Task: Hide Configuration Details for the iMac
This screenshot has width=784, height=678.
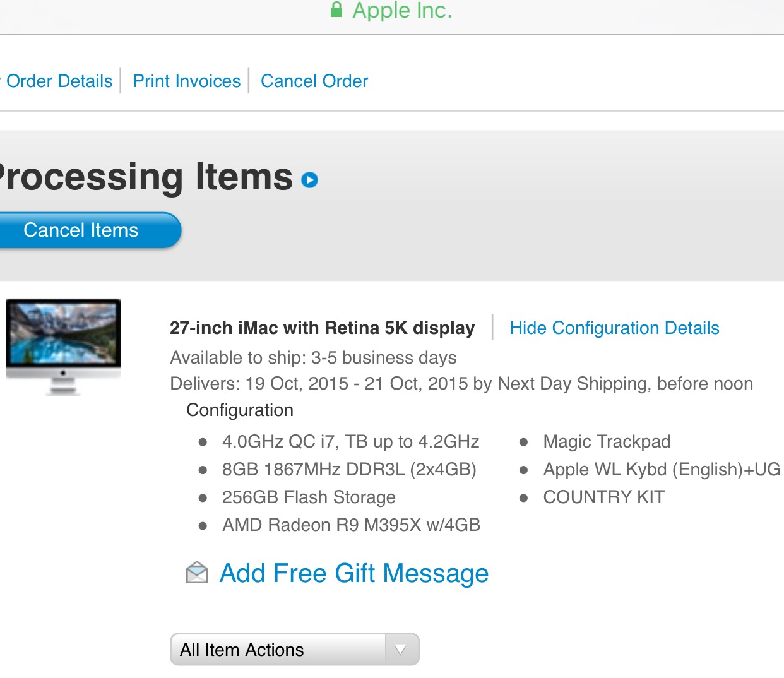Action: coord(614,328)
